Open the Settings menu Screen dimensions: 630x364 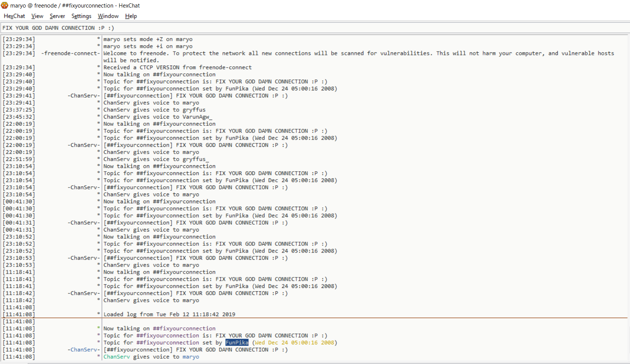click(x=81, y=16)
